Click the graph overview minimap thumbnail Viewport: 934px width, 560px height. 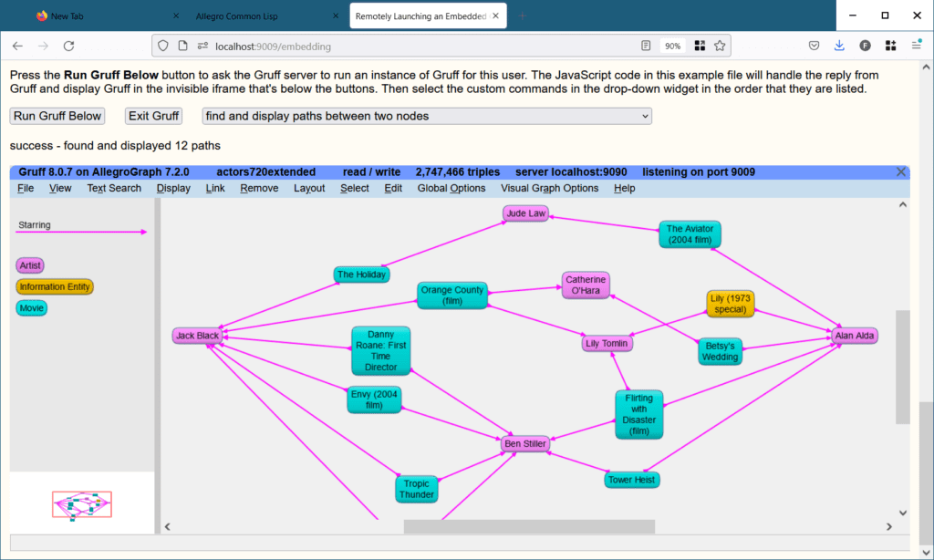tap(82, 503)
